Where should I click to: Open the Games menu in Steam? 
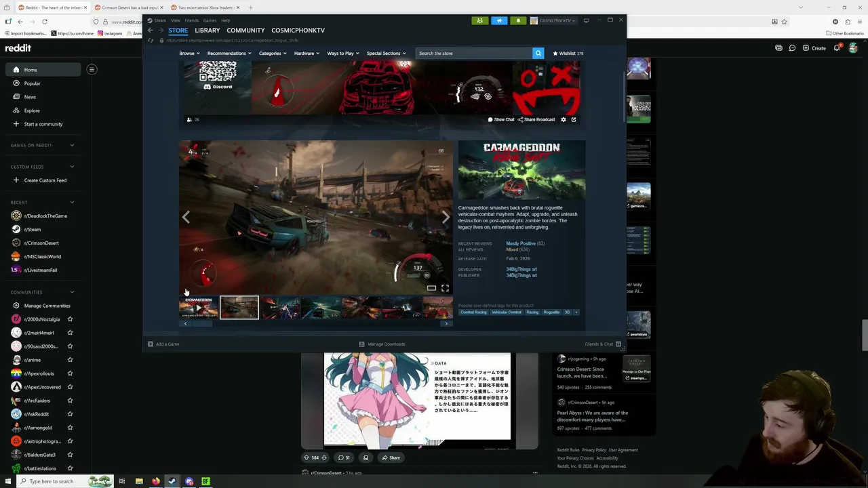click(210, 20)
